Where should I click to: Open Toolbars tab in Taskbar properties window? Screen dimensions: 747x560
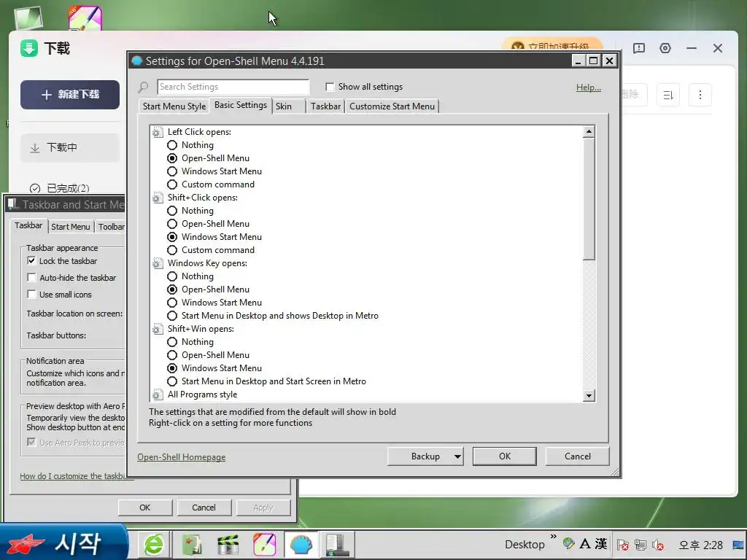[x=111, y=227]
